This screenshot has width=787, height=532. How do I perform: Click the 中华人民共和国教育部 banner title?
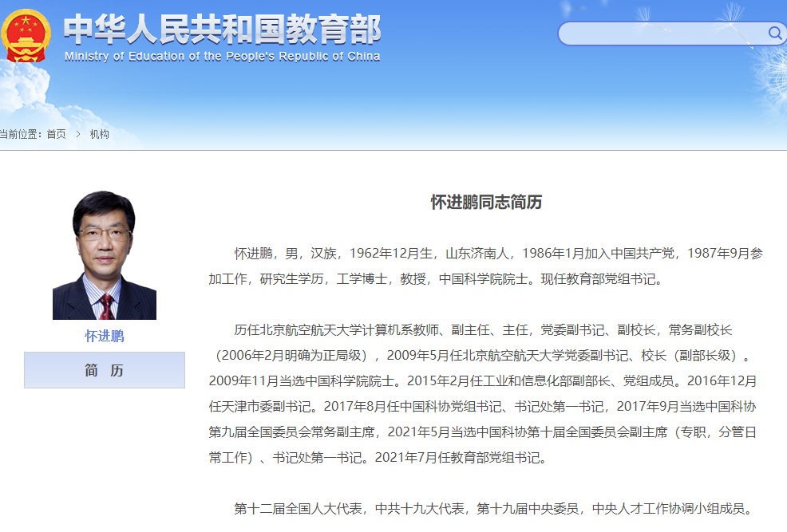tap(222, 30)
